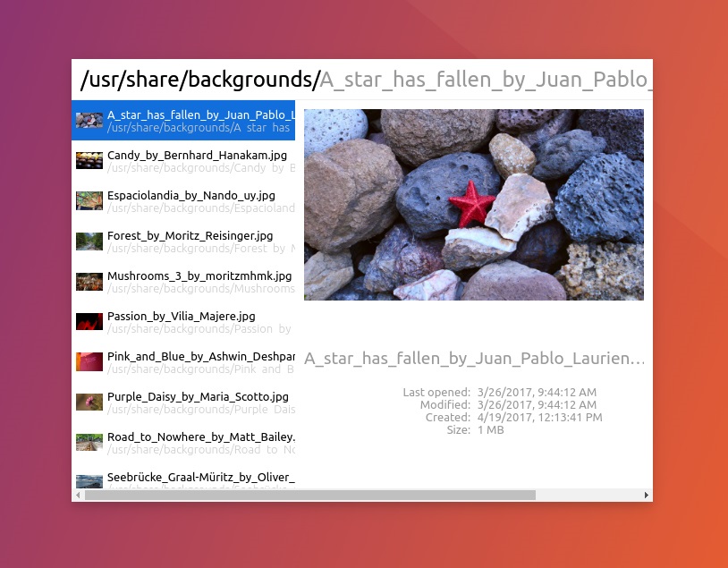Click the truncated A_star_has_fallen preview title

[474, 358]
